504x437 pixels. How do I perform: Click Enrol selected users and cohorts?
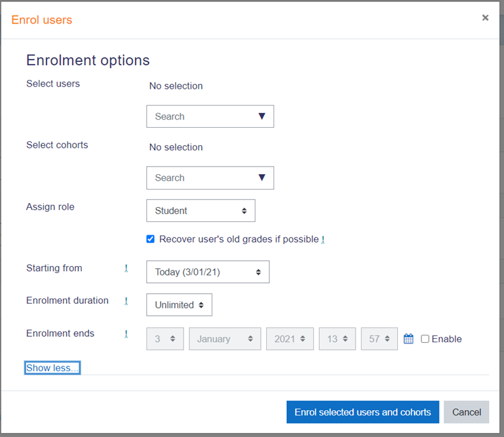coord(362,412)
